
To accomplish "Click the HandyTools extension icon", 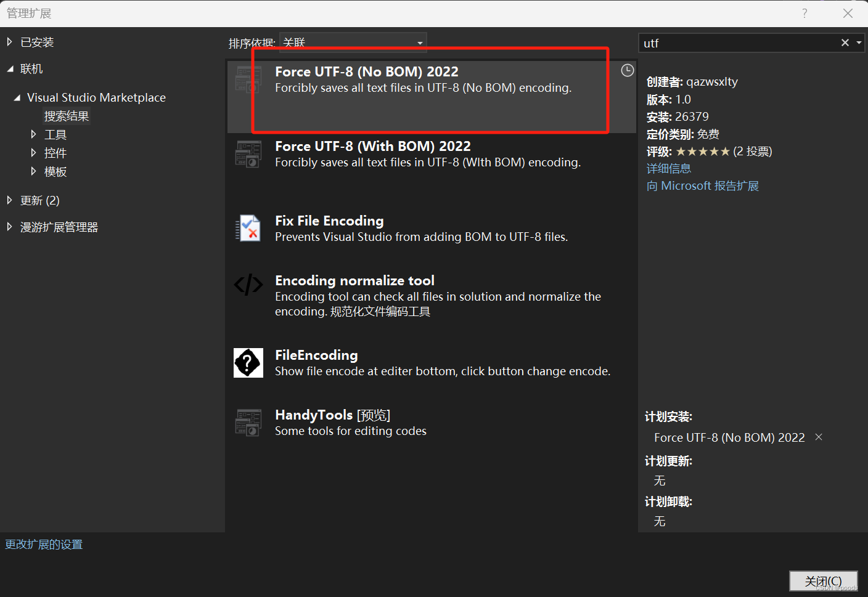I will coord(248,423).
